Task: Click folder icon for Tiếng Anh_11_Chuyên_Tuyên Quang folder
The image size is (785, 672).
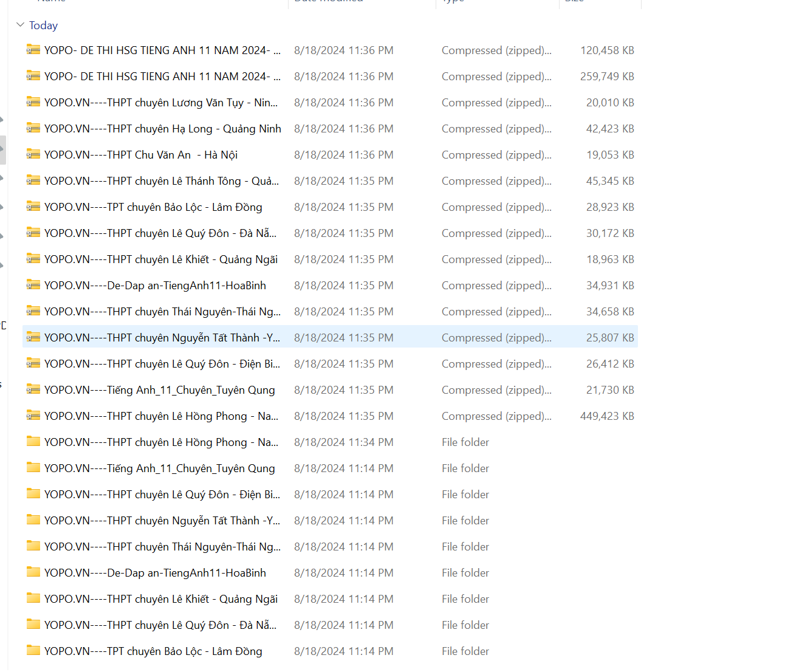Action: (x=33, y=468)
